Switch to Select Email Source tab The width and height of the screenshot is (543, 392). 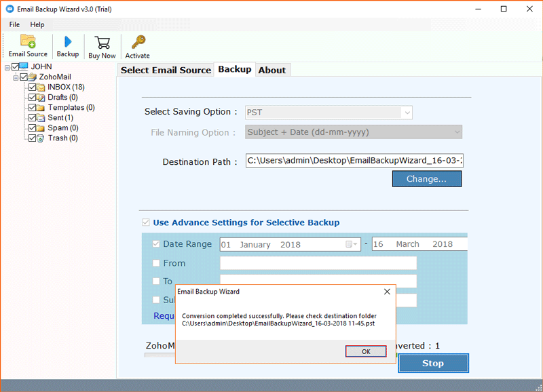(x=166, y=70)
